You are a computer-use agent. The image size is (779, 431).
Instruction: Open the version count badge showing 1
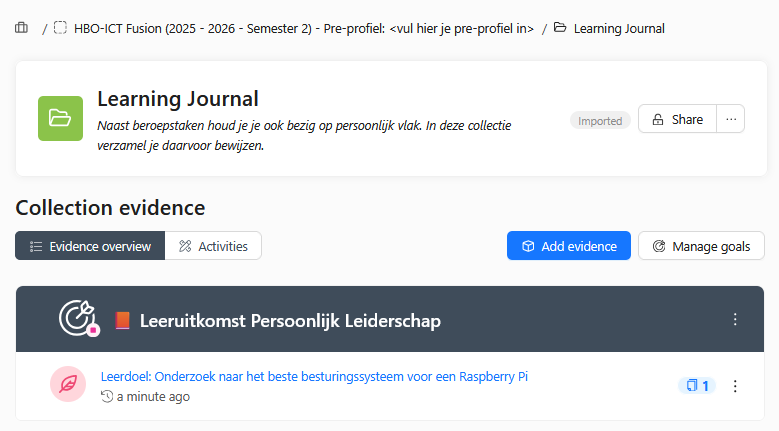coord(697,385)
